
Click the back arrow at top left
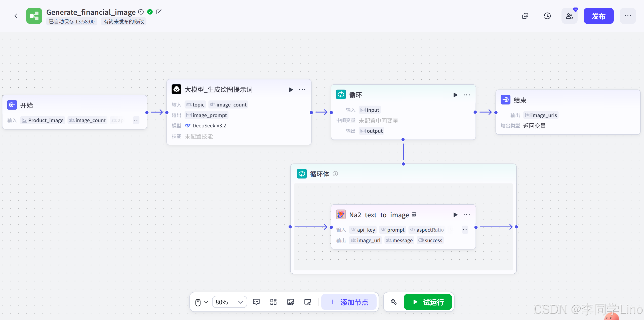click(x=16, y=16)
